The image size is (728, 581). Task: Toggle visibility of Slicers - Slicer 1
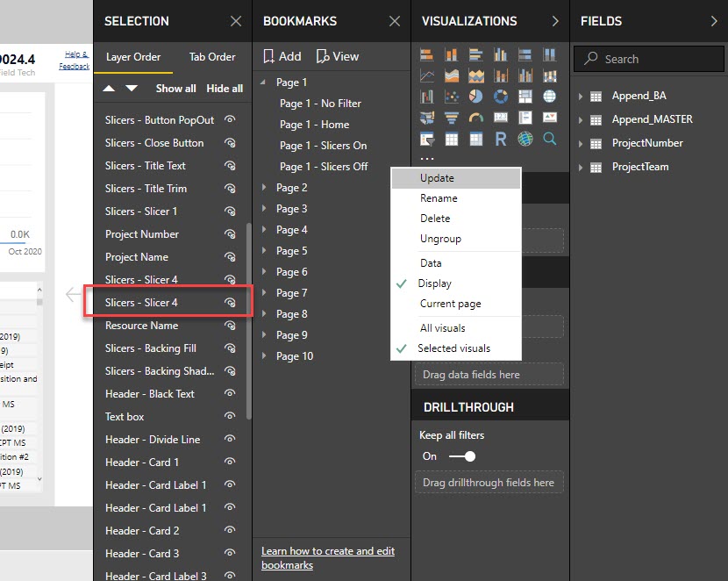pos(230,211)
